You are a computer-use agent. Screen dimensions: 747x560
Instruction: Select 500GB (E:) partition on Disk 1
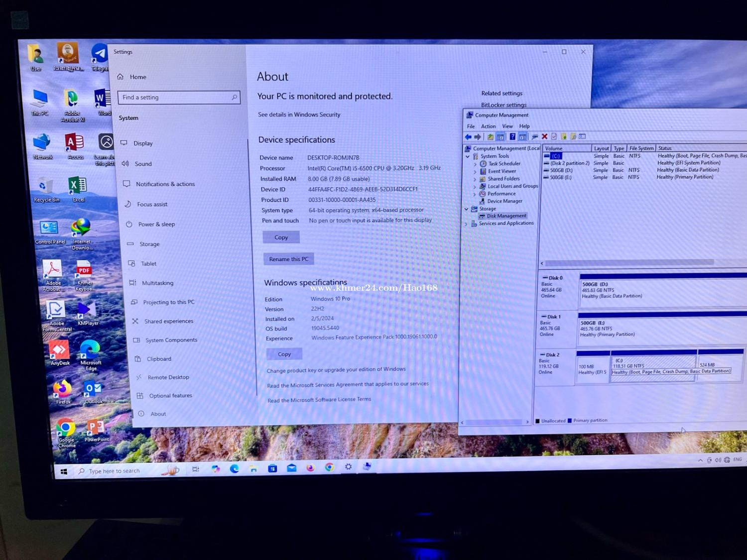[x=662, y=329]
